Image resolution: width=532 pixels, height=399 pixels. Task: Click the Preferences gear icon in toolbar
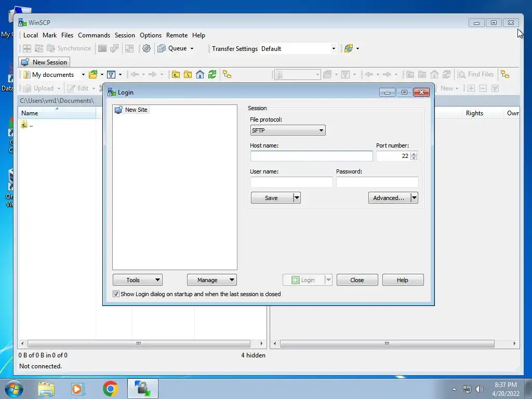pos(146,48)
